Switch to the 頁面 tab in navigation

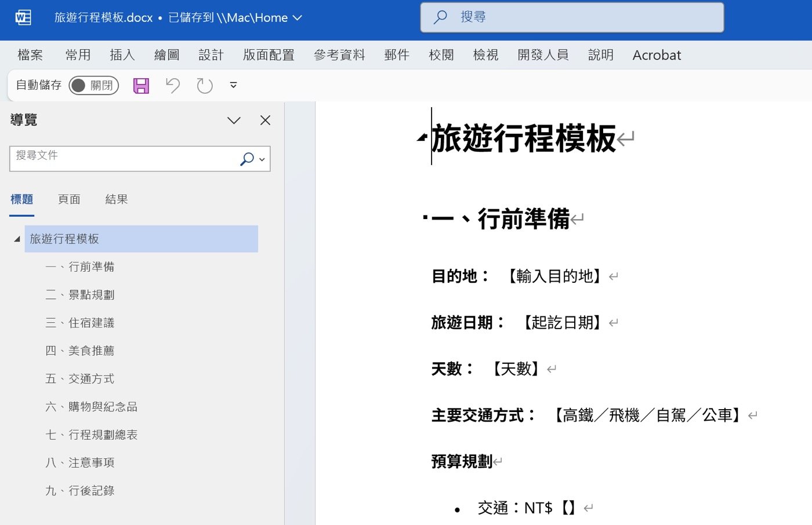69,199
